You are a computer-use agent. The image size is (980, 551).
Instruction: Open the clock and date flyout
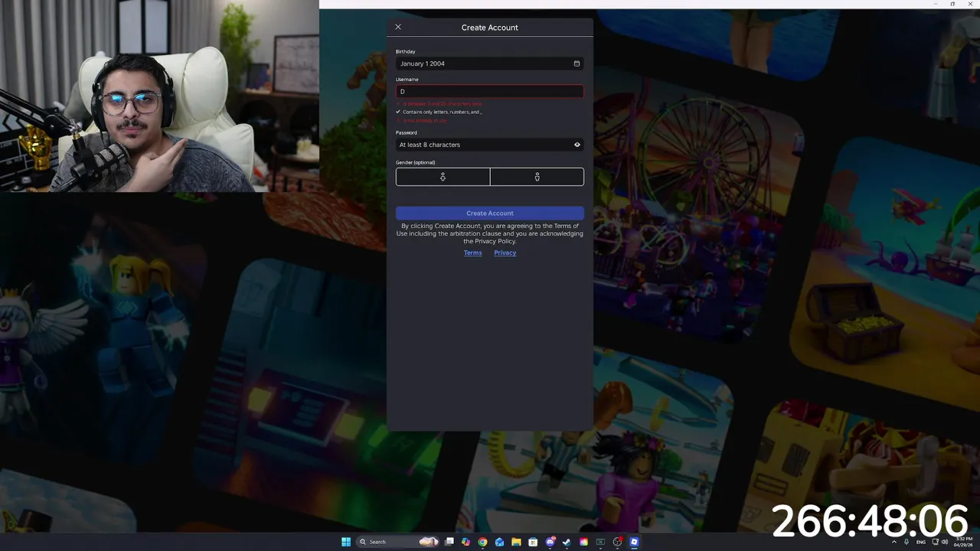pyautogui.click(x=963, y=542)
